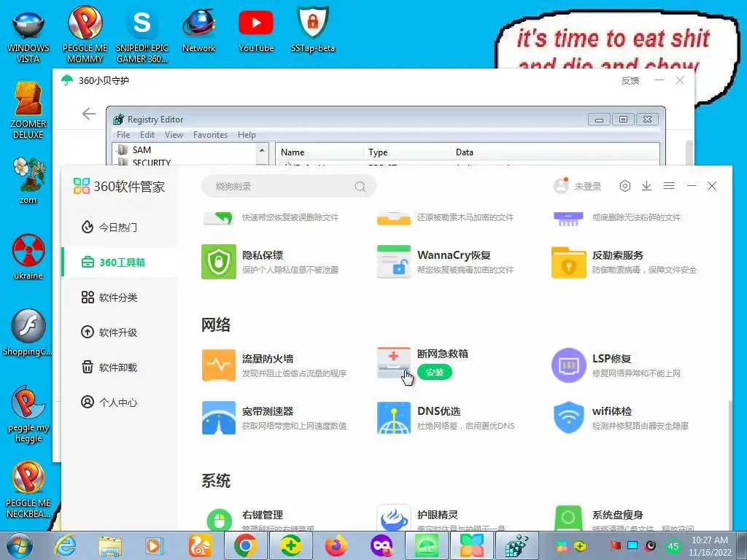Open the wifi体检 shield icon
The width and height of the screenshot is (747, 560).
point(569,418)
